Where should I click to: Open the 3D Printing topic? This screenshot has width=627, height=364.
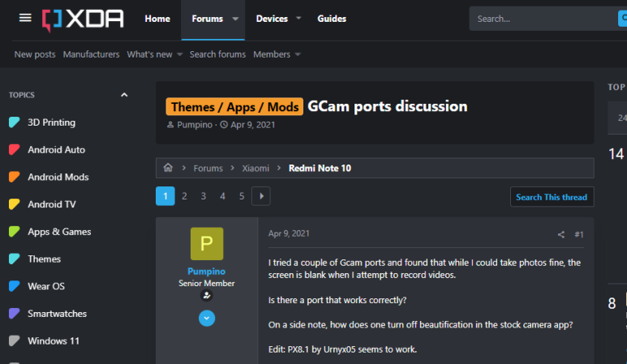(x=52, y=122)
